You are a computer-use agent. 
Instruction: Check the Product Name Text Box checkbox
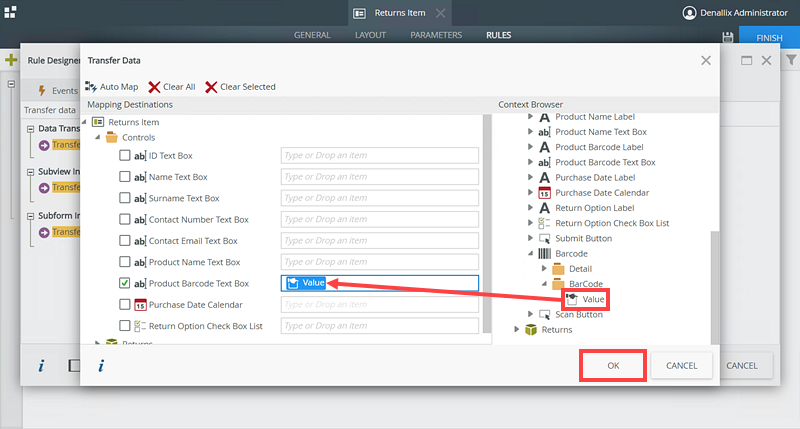124,262
